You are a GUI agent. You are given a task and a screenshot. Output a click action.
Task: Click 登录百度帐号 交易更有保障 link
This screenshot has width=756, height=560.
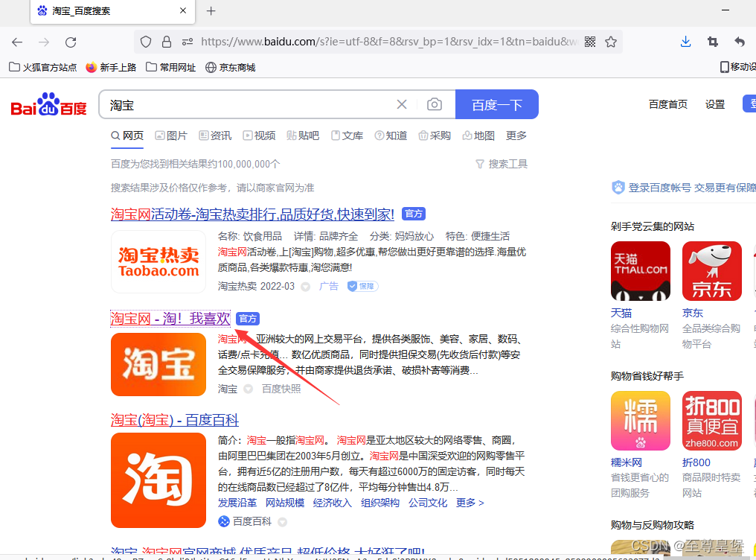click(684, 187)
